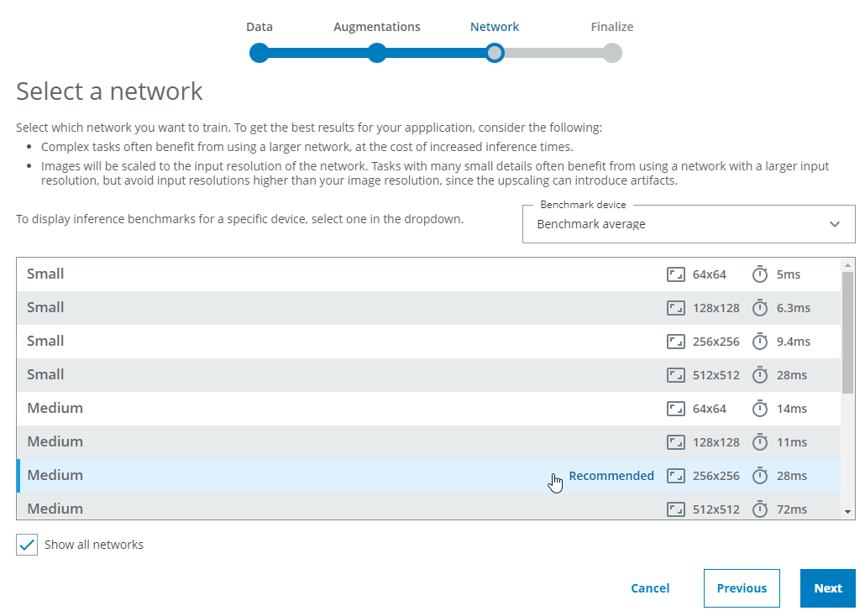Open the Benchmark device dropdown
The image size is (865, 616).
click(x=688, y=224)
